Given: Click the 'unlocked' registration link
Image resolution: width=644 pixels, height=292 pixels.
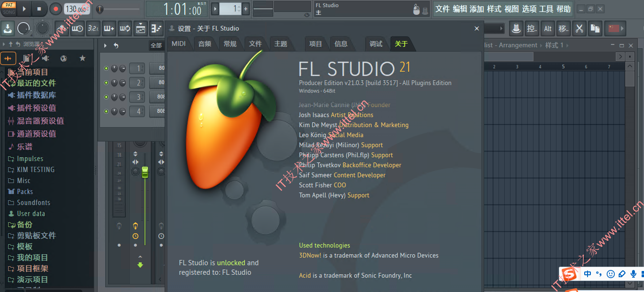Looking at the screenshot, I should coord(231,262).
